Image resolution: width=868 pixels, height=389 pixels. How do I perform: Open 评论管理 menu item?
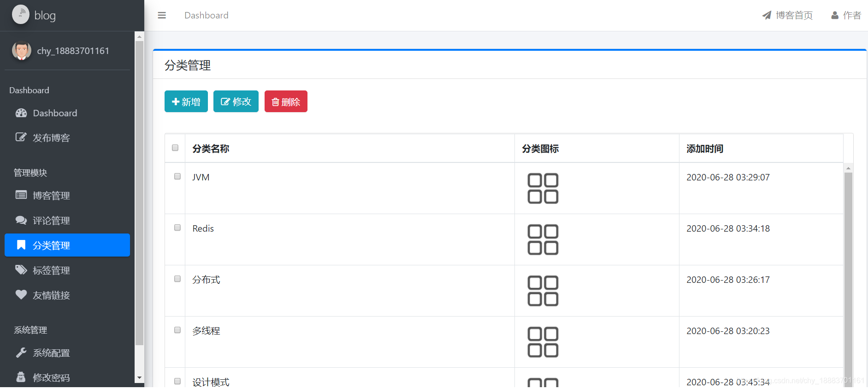67,220
